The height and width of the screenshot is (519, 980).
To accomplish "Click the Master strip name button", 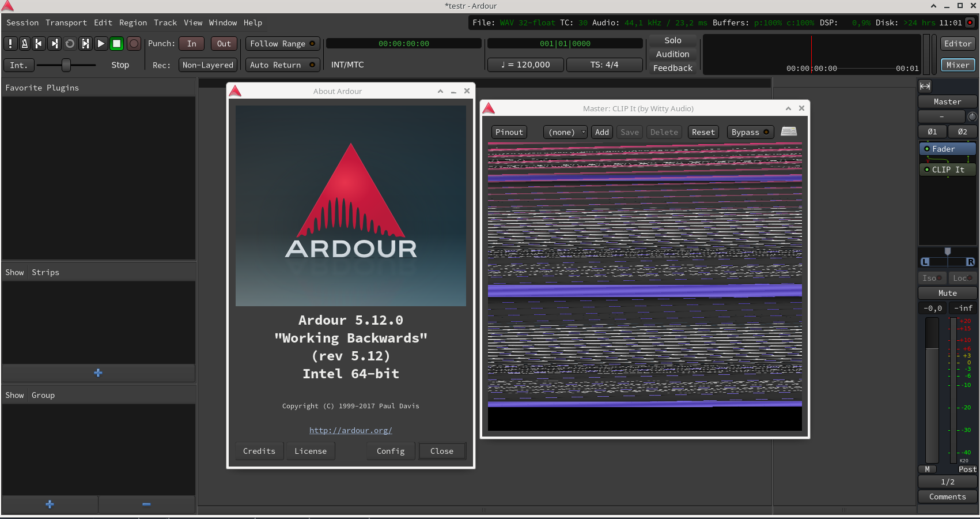I will 947,101.
